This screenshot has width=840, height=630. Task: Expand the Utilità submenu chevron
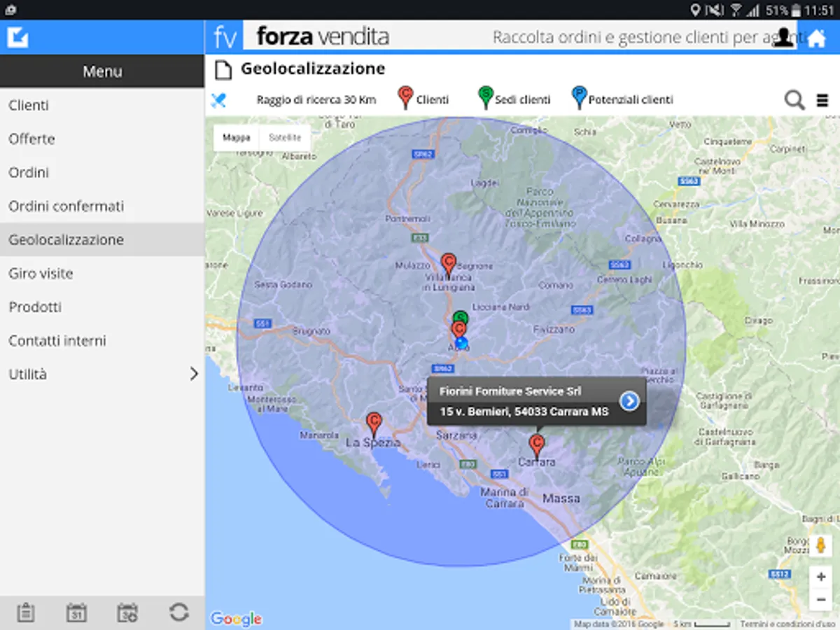tap(194, 374)
